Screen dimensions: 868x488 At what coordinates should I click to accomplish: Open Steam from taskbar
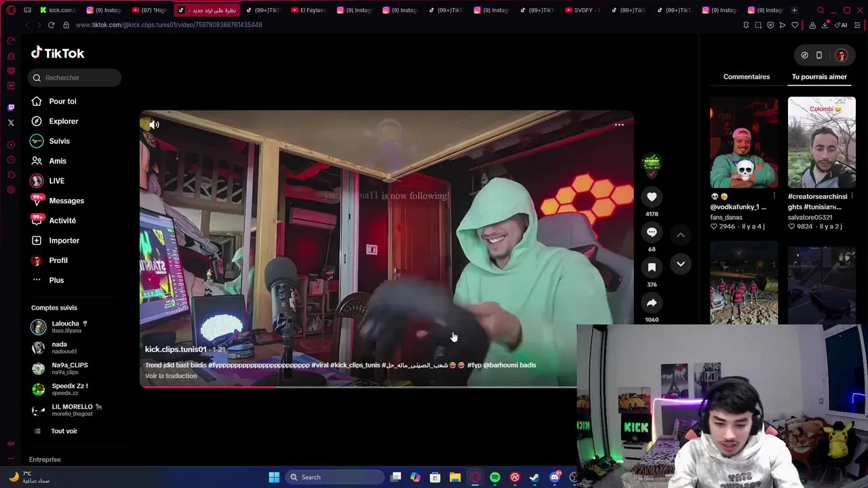click(x=534, y=477)
